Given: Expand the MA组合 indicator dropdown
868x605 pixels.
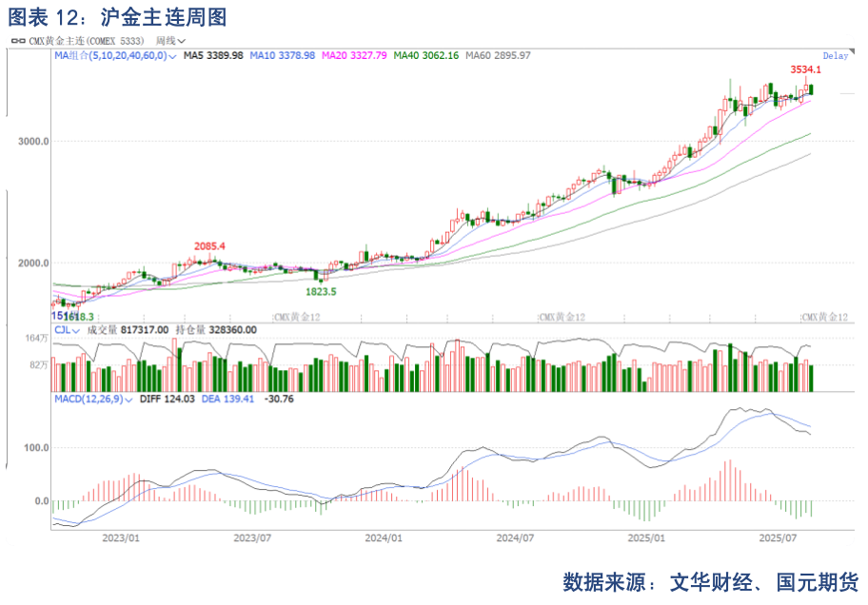Looking at the screenshot, I should tap(173, 56).
